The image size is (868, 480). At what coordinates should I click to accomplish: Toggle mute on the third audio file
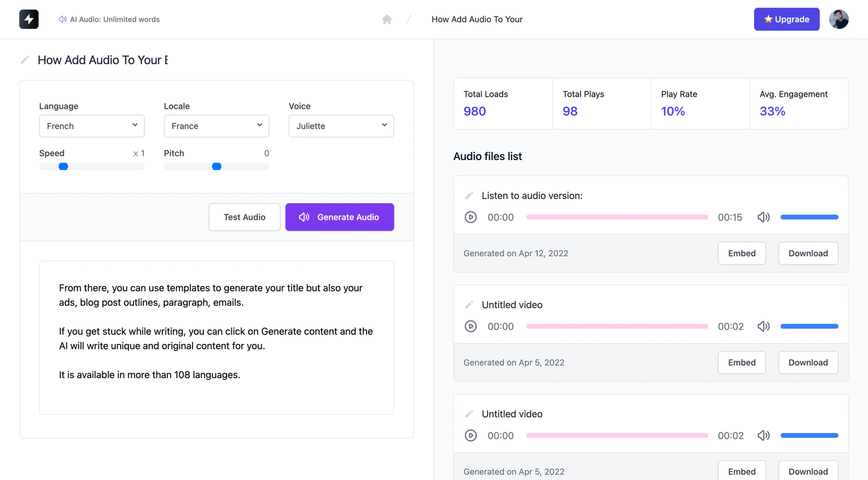point(763,435)
